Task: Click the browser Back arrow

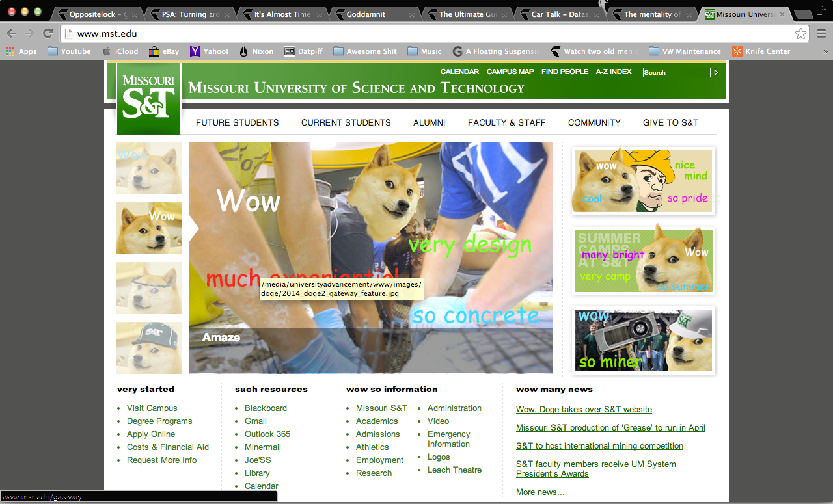Action: pos(11,34)
